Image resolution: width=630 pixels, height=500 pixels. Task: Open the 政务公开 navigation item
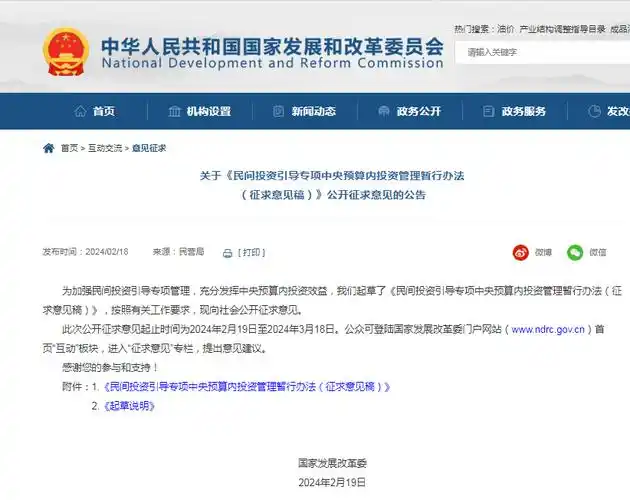point(419,111)
